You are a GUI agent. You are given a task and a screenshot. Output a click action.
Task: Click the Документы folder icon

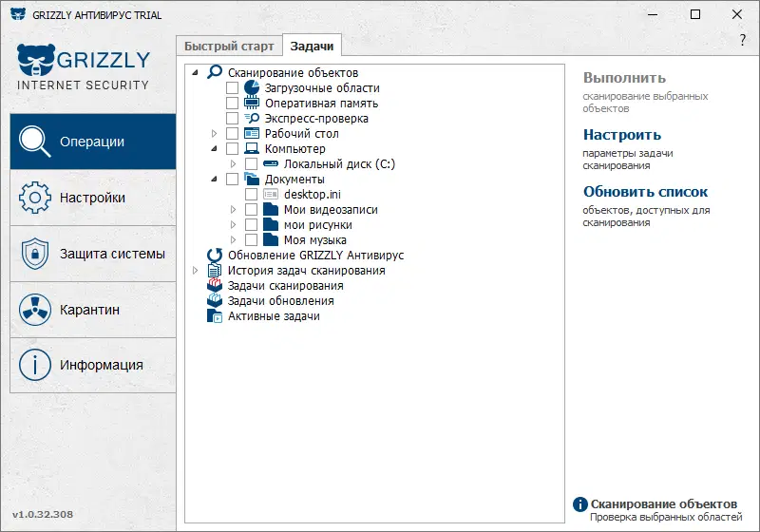click(252, 179)
